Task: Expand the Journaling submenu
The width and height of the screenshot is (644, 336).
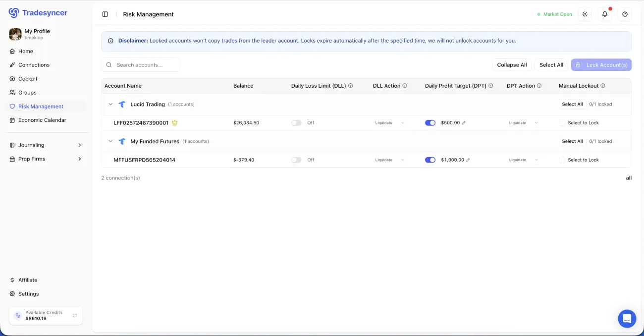Action: pos(46,145)
